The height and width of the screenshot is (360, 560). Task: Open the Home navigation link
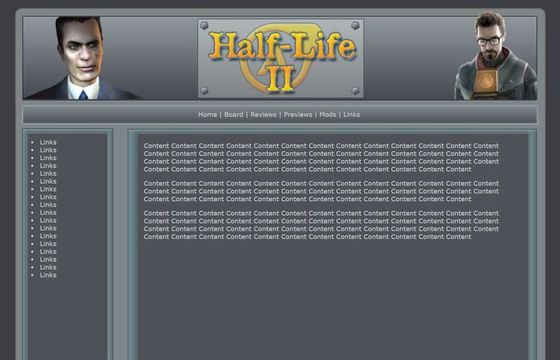tap(208, 115)
